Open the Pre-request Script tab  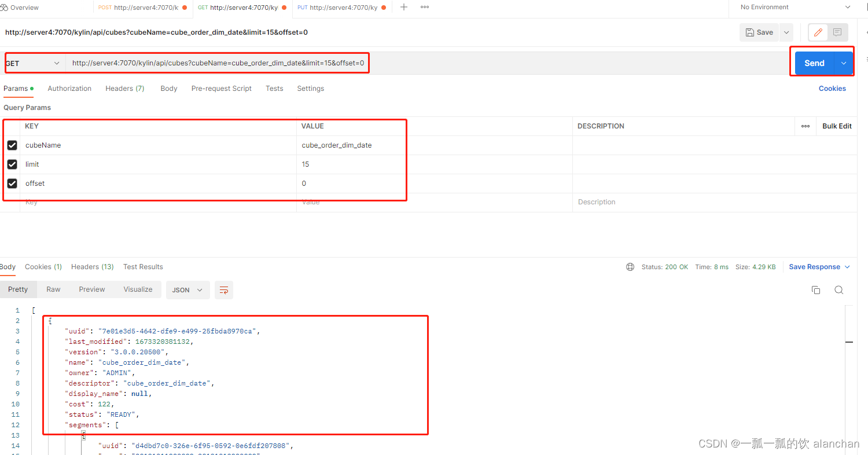point(222,89)
